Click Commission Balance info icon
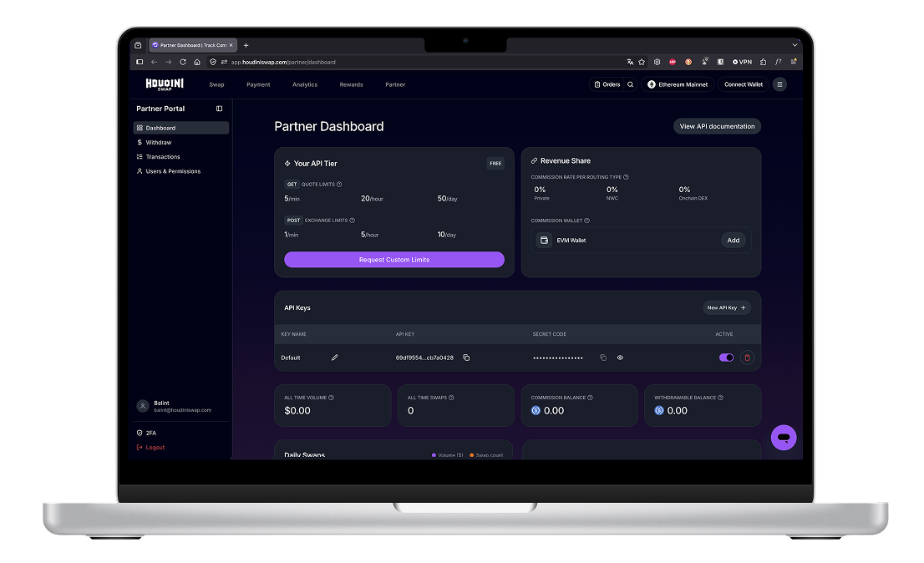This screenshot has width=924, height=563. point(590,398)
